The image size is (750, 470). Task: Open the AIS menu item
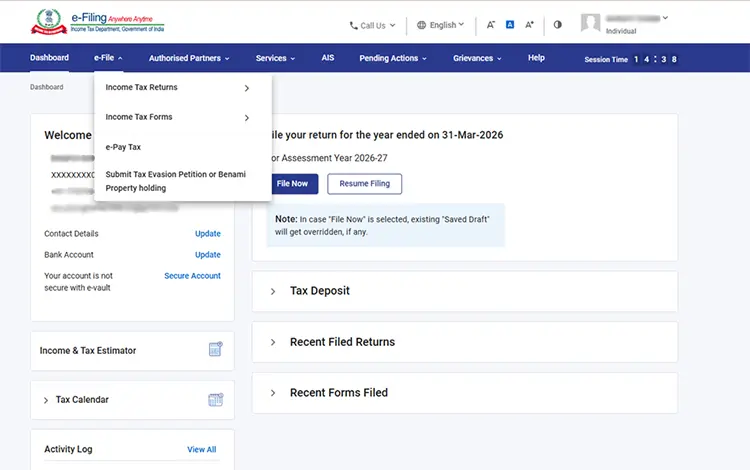point(328,58)
